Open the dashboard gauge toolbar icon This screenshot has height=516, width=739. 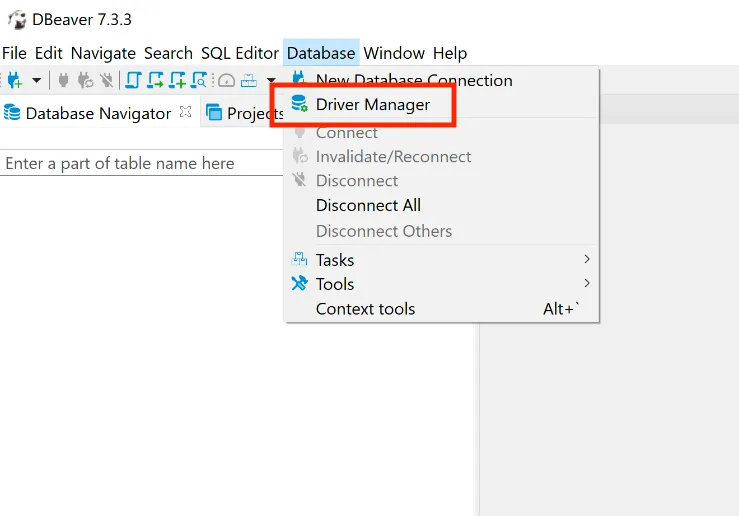pyautogui.click(x=227, y=81)
